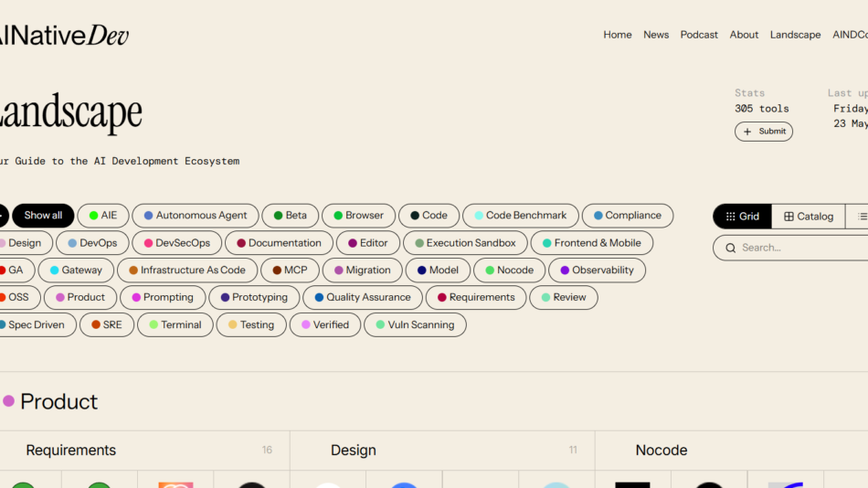
Task: Select the Execution Sandbox filter
Action: tap(465, 243)
